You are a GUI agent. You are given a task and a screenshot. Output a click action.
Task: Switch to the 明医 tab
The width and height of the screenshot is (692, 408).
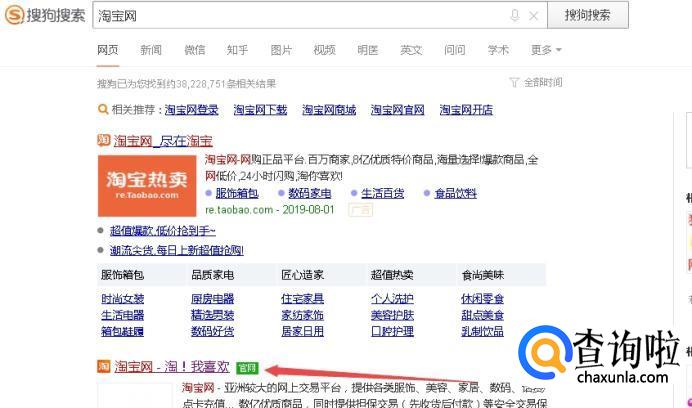pyautogui.click(x=368, y=50)
